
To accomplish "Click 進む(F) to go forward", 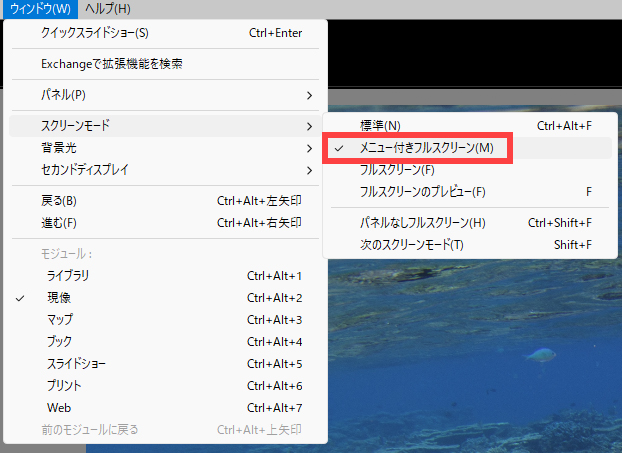I will [x=59, y=223].
